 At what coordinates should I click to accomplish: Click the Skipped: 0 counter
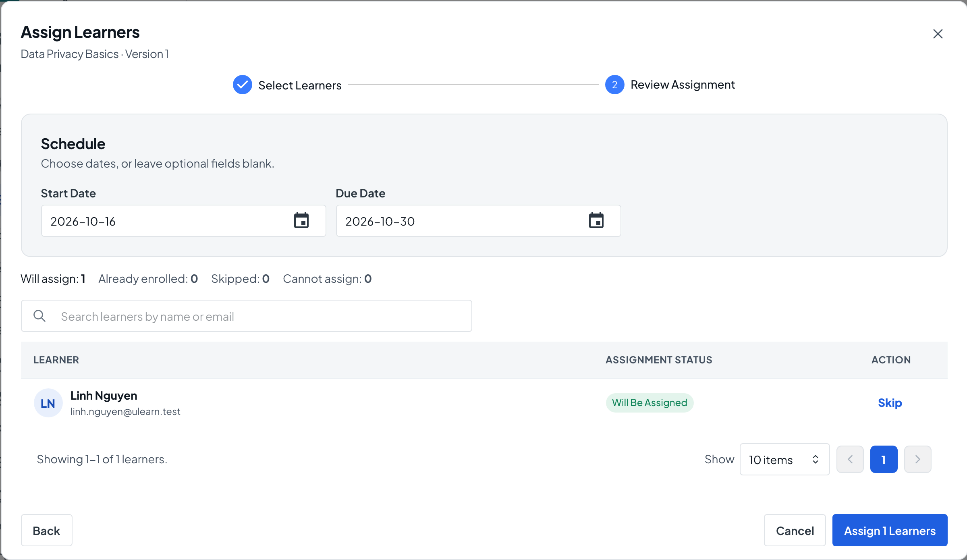[x=240, y=279]
